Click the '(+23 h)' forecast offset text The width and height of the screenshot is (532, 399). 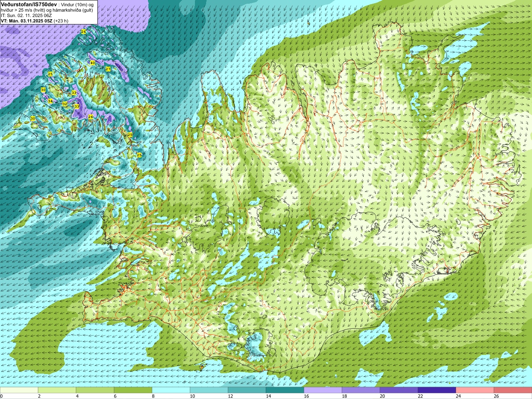pos(61,21)
